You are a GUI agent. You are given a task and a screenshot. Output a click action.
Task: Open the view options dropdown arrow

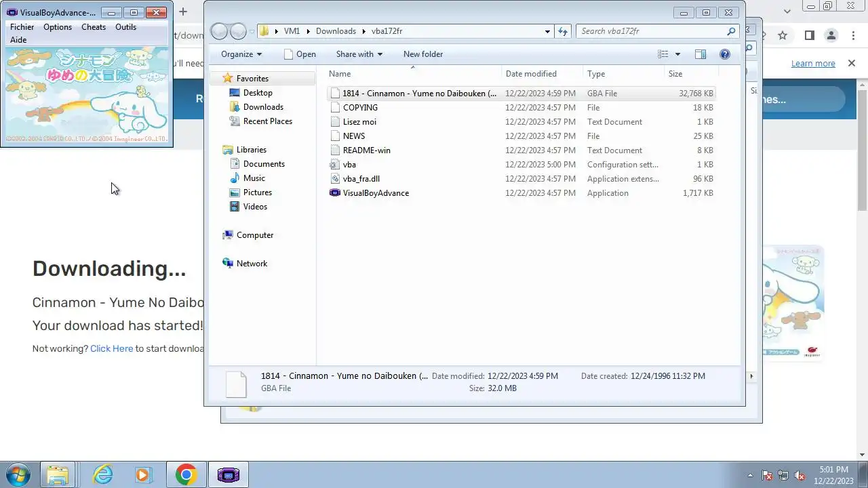click(677, 54)
